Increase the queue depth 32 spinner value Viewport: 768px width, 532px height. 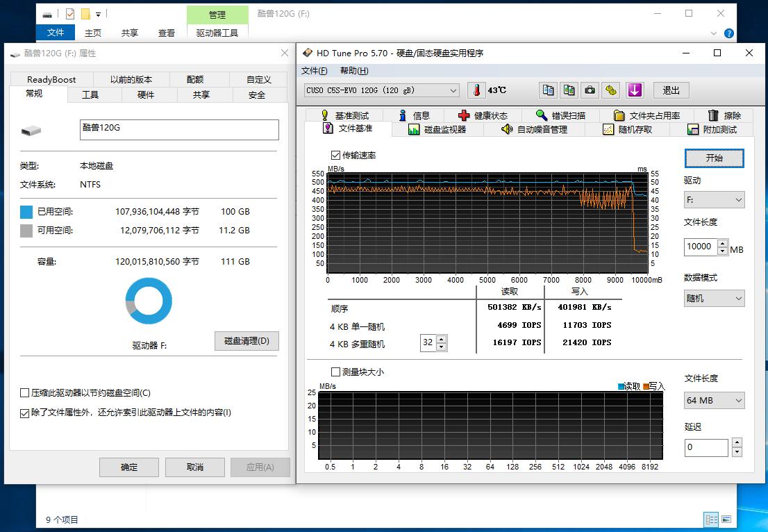coord(442,340)
